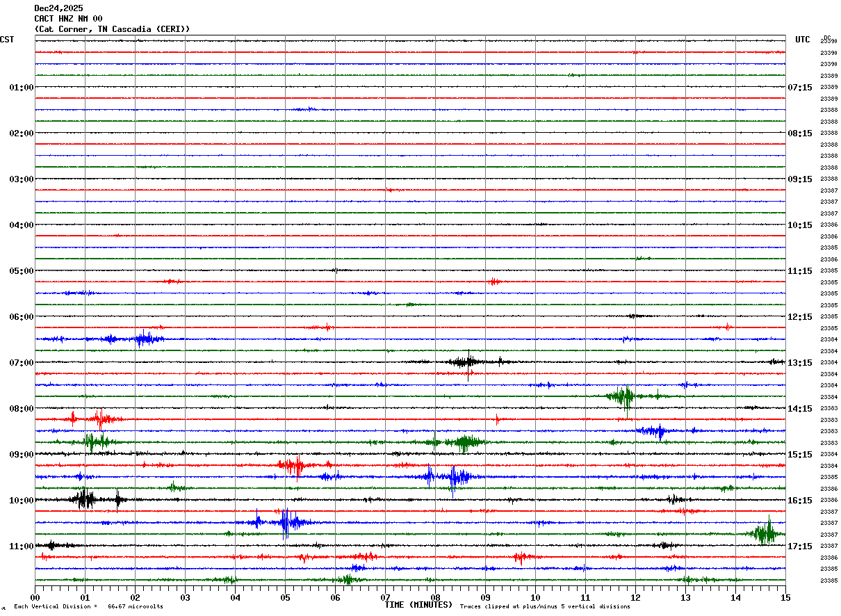Click the 12:15 UTC time label
This screenshot has height=616, width=841.
pos(800,317)
